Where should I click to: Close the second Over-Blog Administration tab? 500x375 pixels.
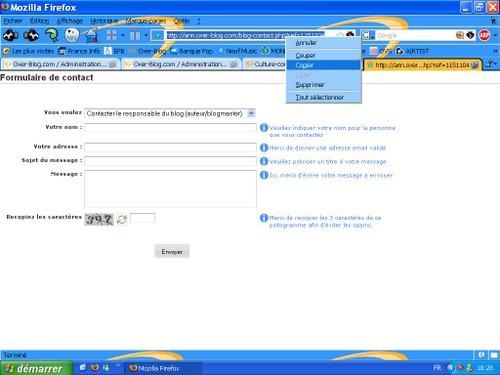[x=234, y=64]
